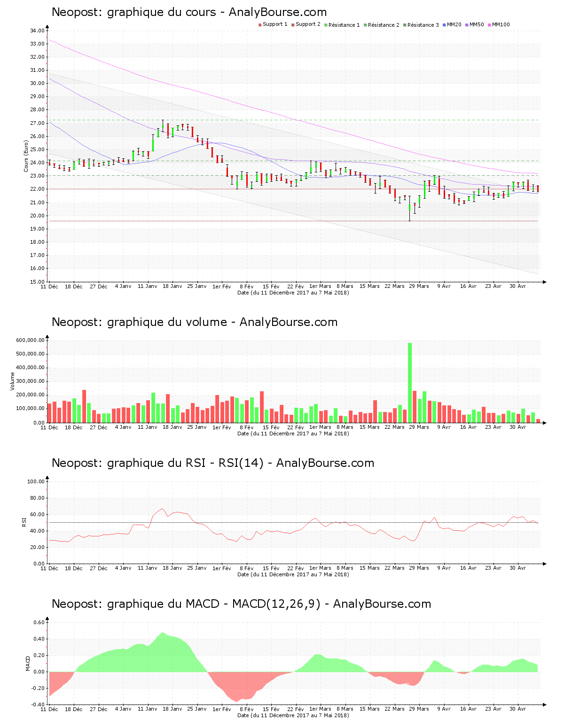The image size is (564, 728).
Task: Click '1er Mars' date under the price chart
Action: pyautogui.click(x=320, y=286)
